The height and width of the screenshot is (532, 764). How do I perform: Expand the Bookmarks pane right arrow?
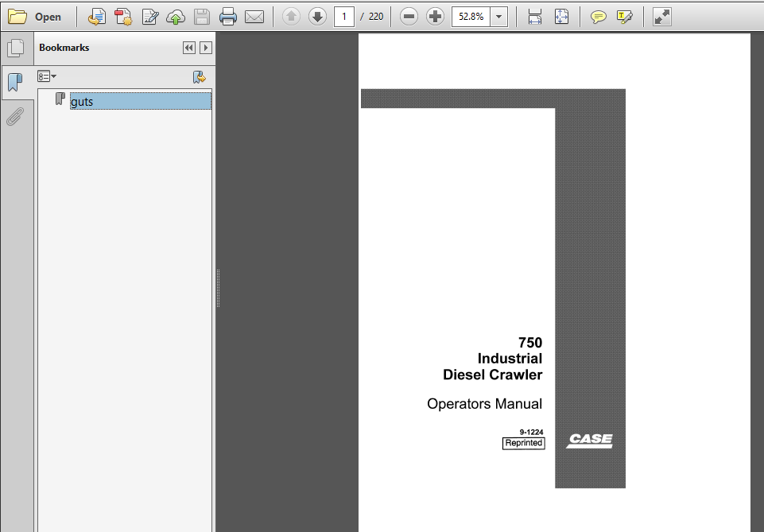[x=206, y=48]
